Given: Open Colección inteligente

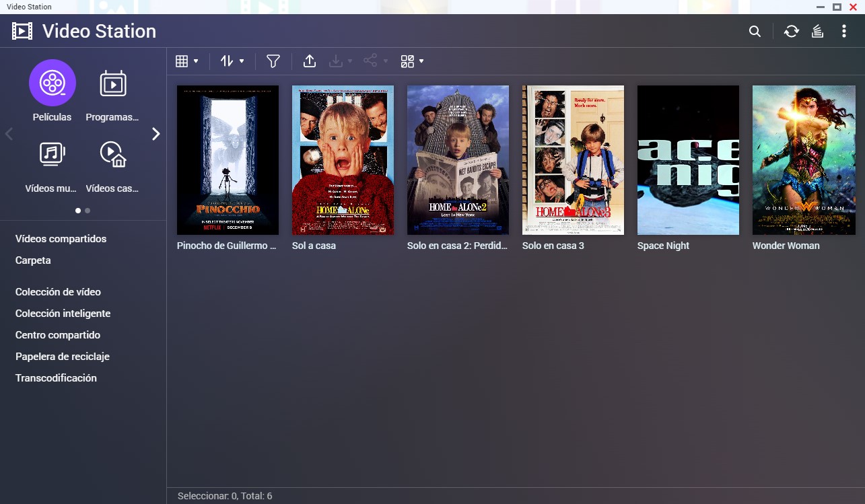Looking at the screenshot, I should (x=63, y=314).
